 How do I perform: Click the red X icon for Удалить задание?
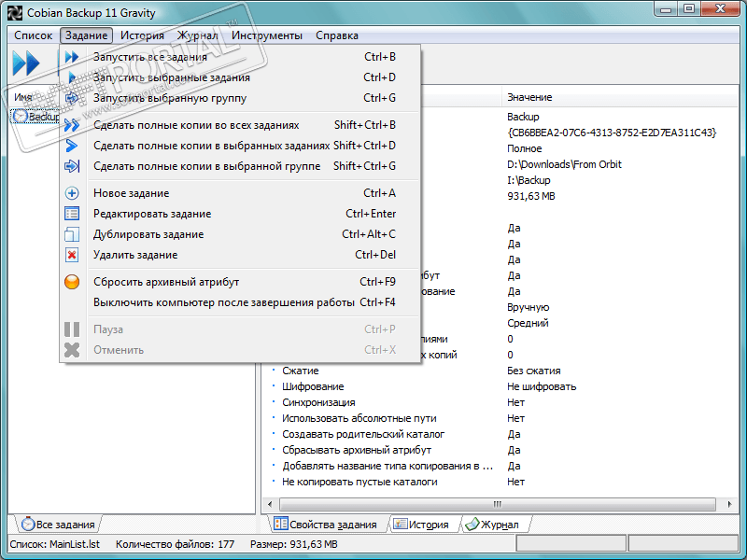tap(72, 255)
